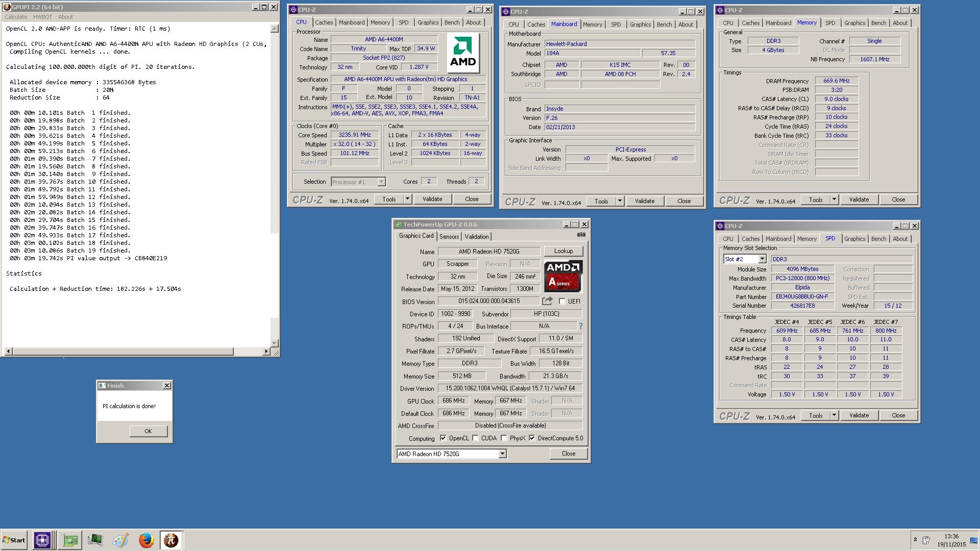Toggle the UEFI checkbox in GPU-Z

(x=562, y=302)
